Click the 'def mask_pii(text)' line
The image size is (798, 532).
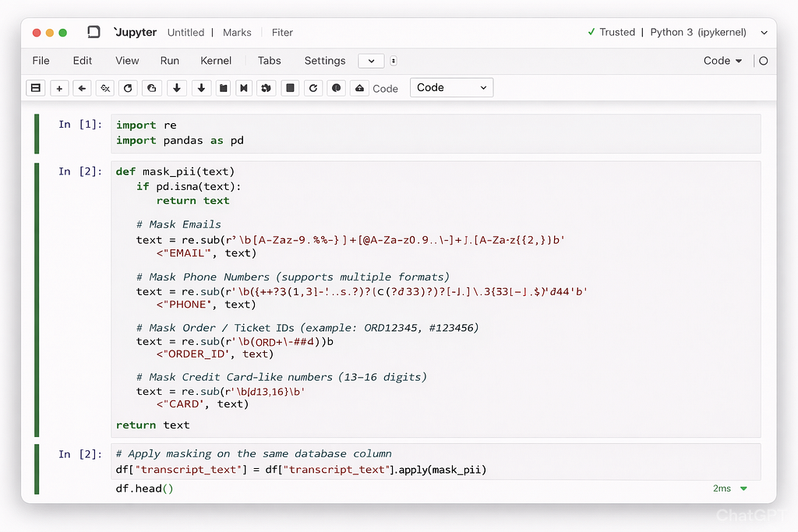[175, 171]
